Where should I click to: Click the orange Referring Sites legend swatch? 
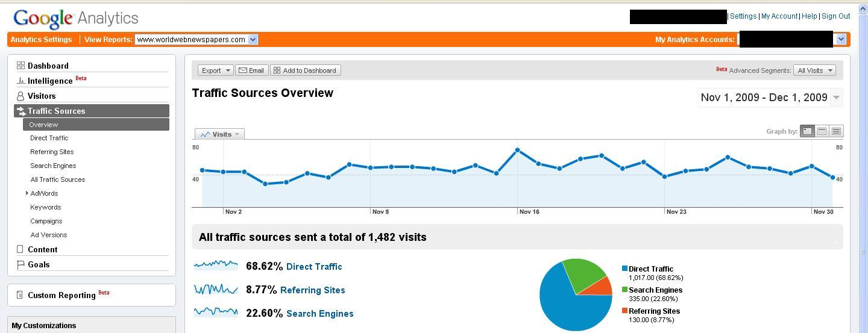[624, 311]
